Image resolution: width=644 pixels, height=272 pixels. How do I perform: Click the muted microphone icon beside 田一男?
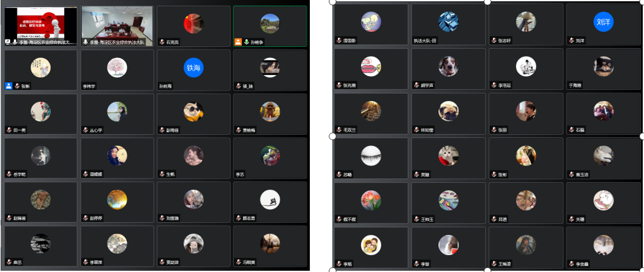pos(9,130)
